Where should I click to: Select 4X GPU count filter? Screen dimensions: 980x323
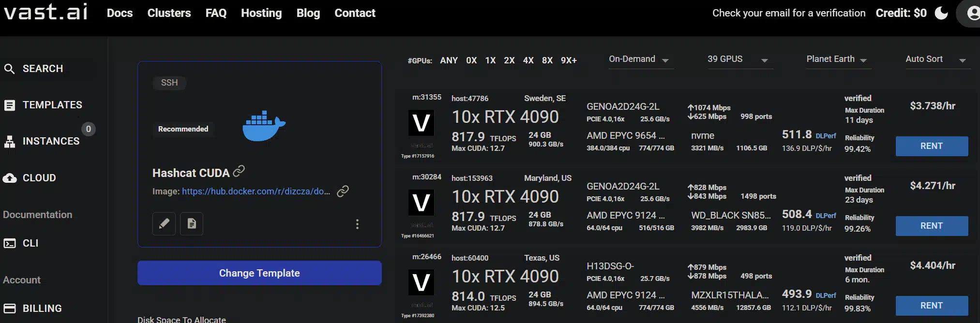528,60
